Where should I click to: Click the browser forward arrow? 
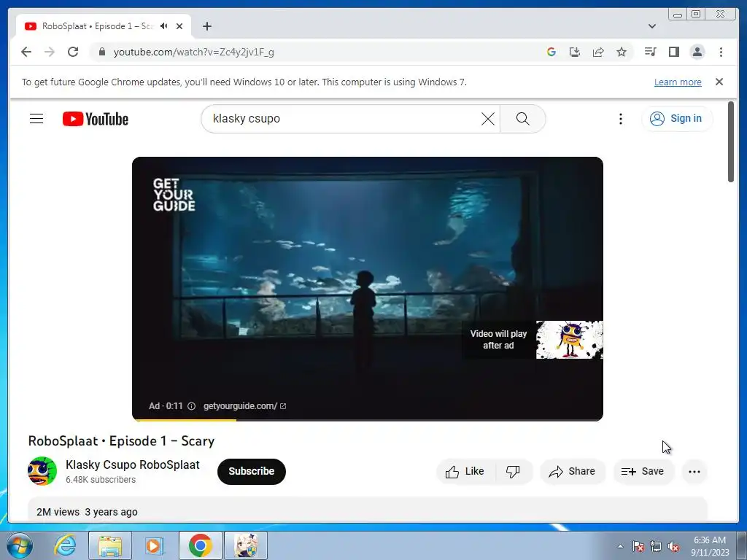pyautogui.click(x=50, y=52)
